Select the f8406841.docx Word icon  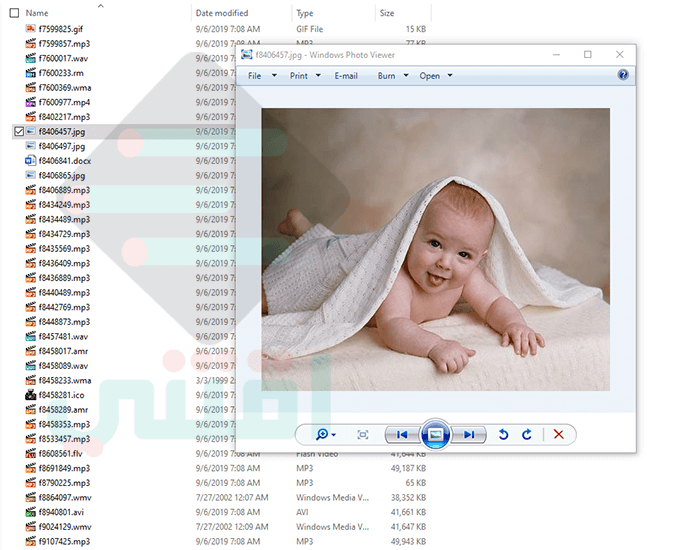[30, 161]
